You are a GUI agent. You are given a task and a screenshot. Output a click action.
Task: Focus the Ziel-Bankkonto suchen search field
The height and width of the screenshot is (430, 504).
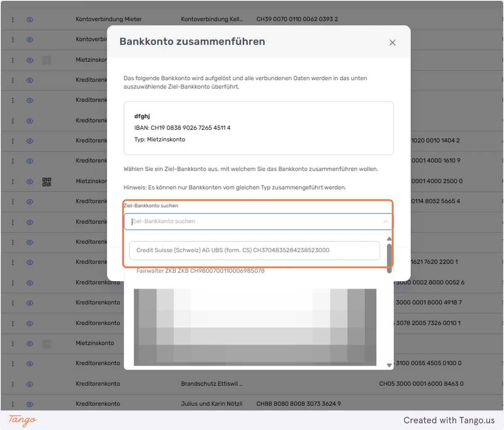point(258,222)
